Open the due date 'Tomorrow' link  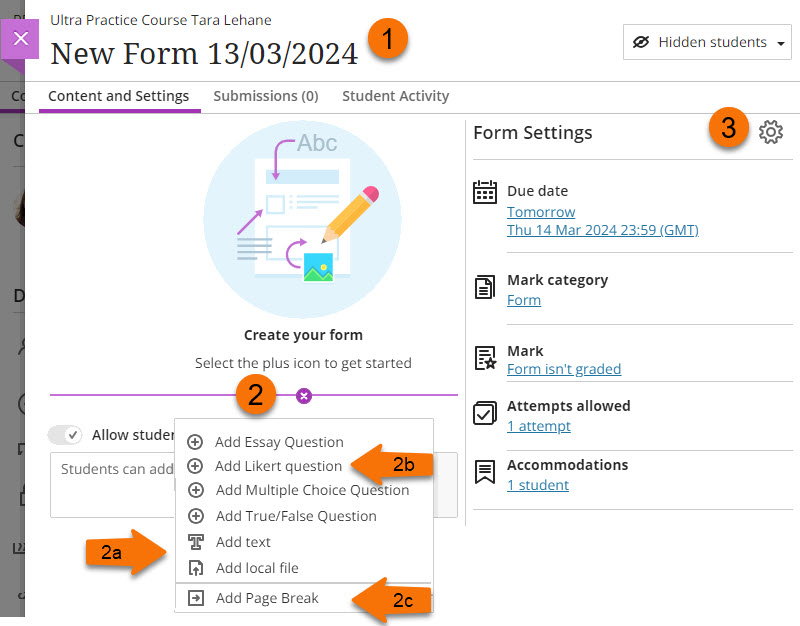tap(539, 212)
